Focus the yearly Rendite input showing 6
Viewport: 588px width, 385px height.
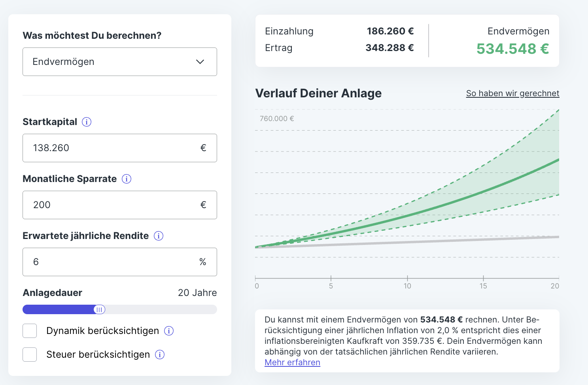[120, 262]
